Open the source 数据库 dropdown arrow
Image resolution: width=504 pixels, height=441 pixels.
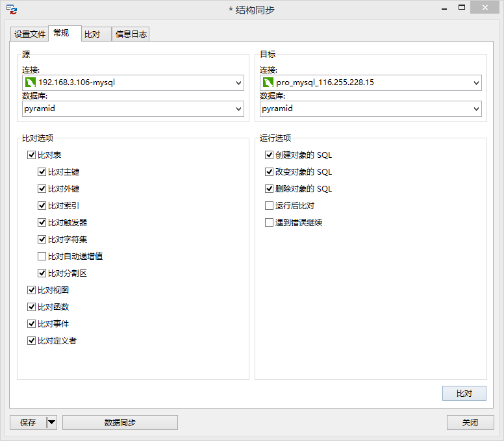pyautogui.click(x=238, y=109)
